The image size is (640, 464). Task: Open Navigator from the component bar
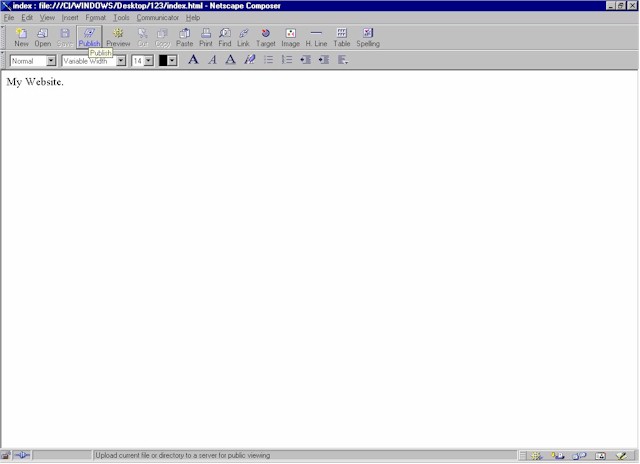(537, 455)
